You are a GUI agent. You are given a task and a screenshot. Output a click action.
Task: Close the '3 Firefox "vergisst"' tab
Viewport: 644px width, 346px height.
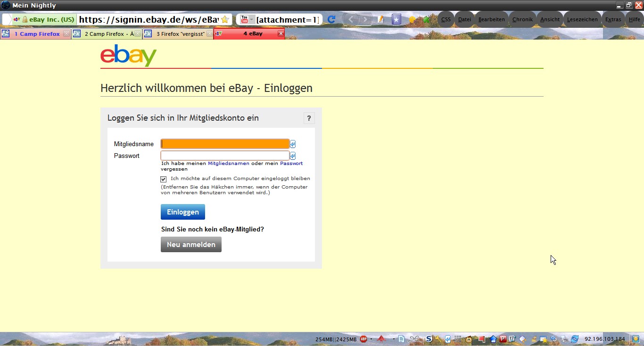210,34
